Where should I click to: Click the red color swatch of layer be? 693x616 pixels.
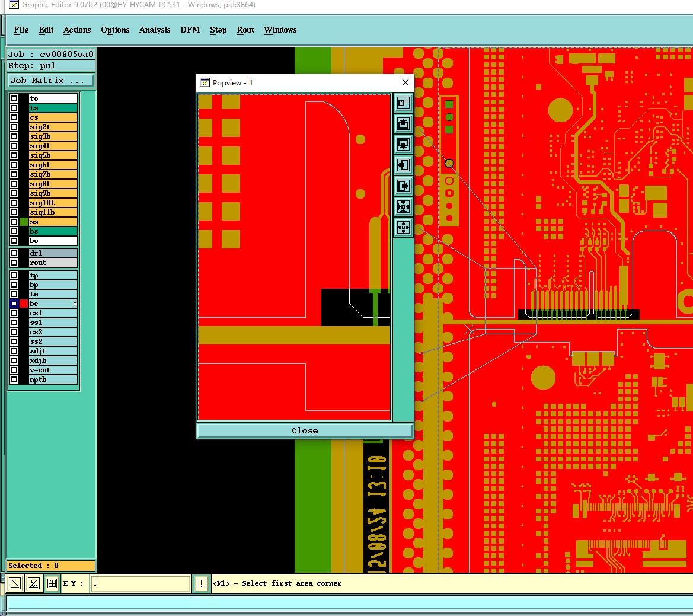click(x=24, y=304)
